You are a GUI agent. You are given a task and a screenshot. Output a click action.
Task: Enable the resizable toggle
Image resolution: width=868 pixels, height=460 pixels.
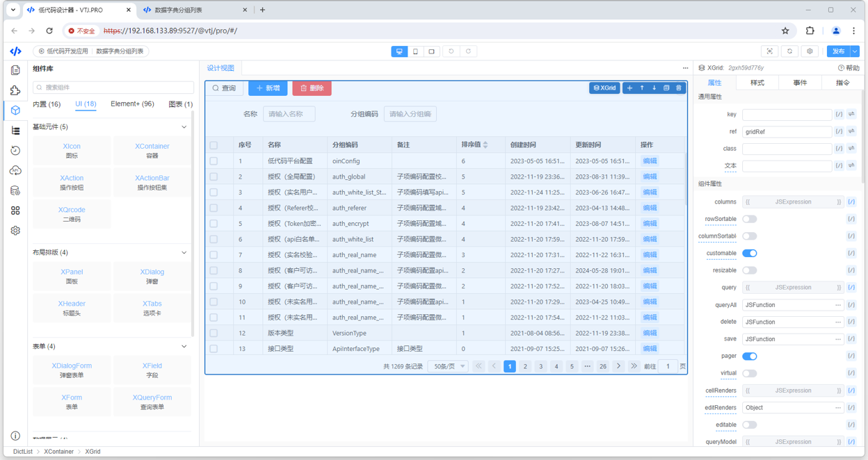point(749,270)
